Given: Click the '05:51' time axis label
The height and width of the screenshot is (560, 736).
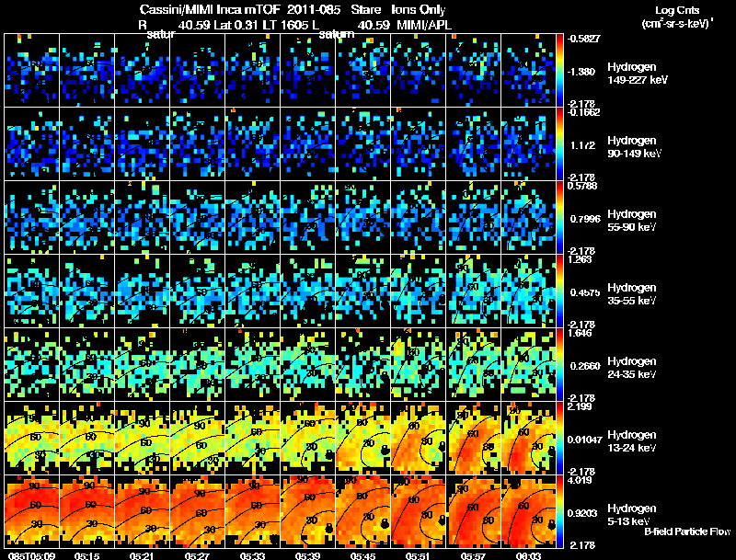Looking at the screenshot, I should (x=418, y=555).
